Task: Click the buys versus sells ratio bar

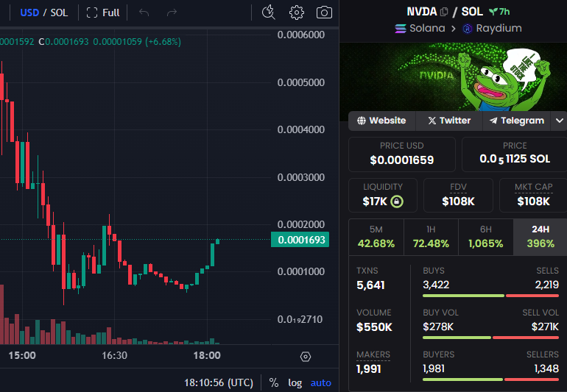Action: [490, 296]
